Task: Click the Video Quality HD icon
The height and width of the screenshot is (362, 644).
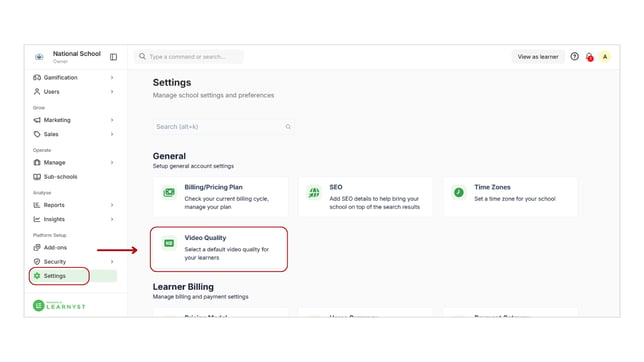Action: point(169,243)
